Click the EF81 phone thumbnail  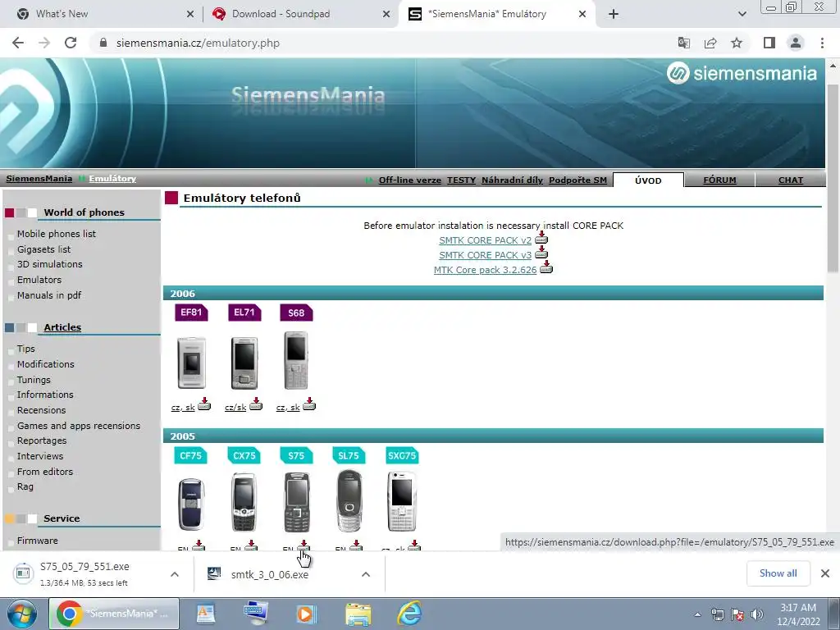191,362
